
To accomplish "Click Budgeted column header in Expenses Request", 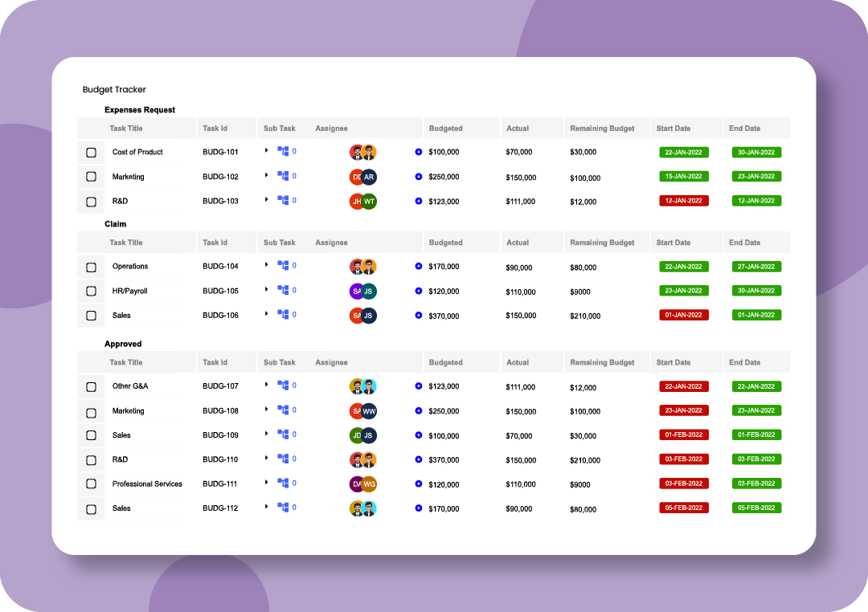I will coord(445,129).
